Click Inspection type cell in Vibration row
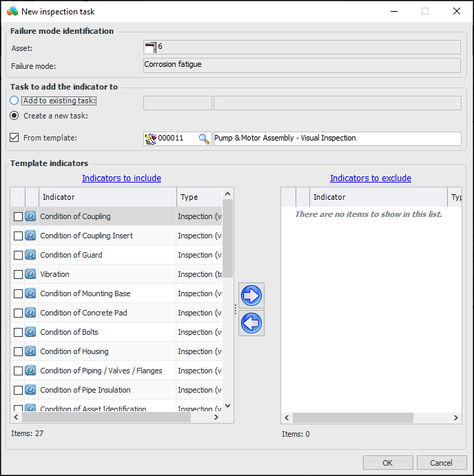 coord(200,274)
